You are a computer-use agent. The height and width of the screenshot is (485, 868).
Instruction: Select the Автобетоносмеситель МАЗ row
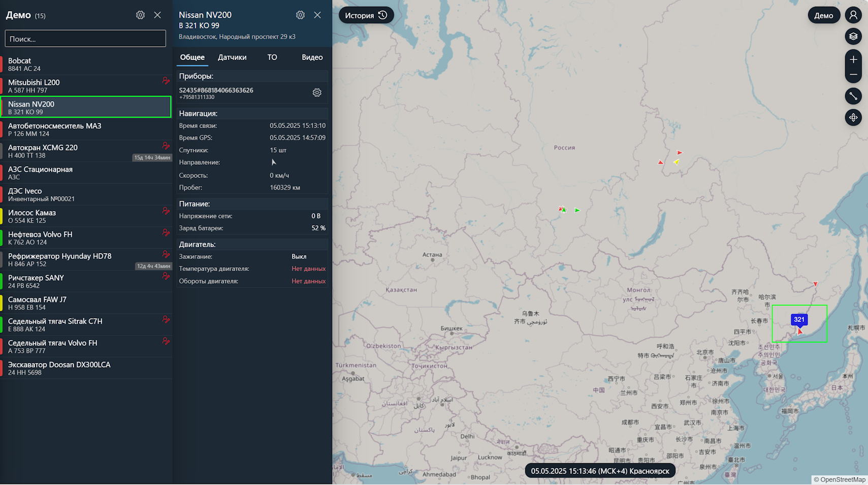coord(86,129)
